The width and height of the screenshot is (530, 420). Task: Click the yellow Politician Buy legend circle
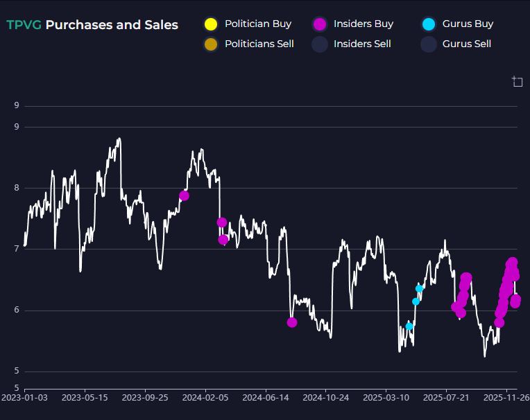212,24
